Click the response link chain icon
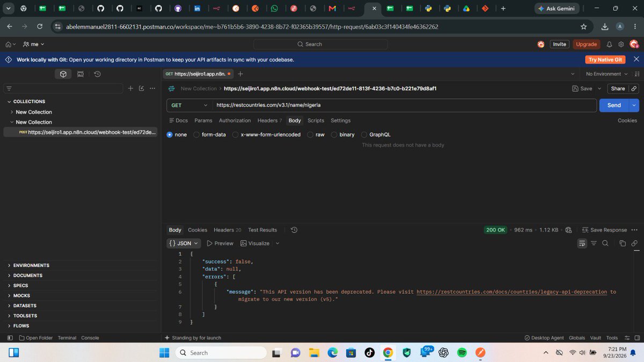 point(634,243)
